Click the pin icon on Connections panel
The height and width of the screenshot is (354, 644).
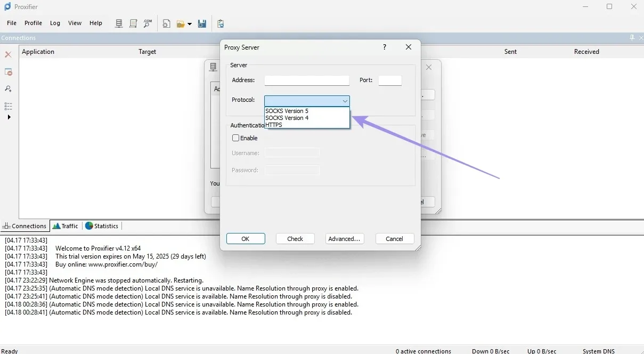(x=632, y=38)
